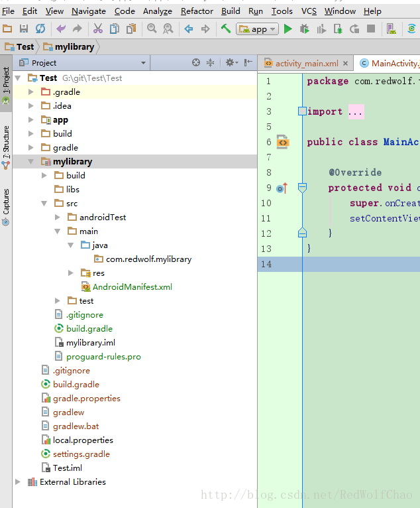Start debugging with the bug icon

click(304, 29)
